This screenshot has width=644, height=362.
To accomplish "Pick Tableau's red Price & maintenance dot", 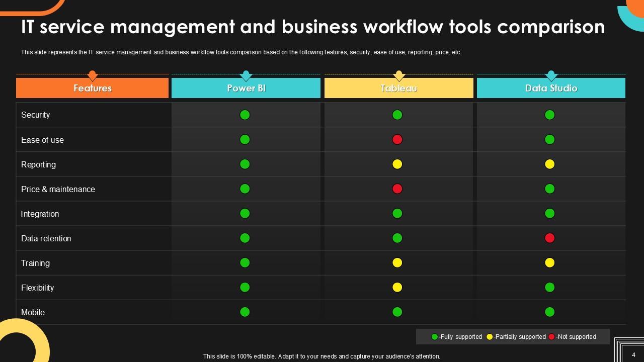I will coord(397,189).
